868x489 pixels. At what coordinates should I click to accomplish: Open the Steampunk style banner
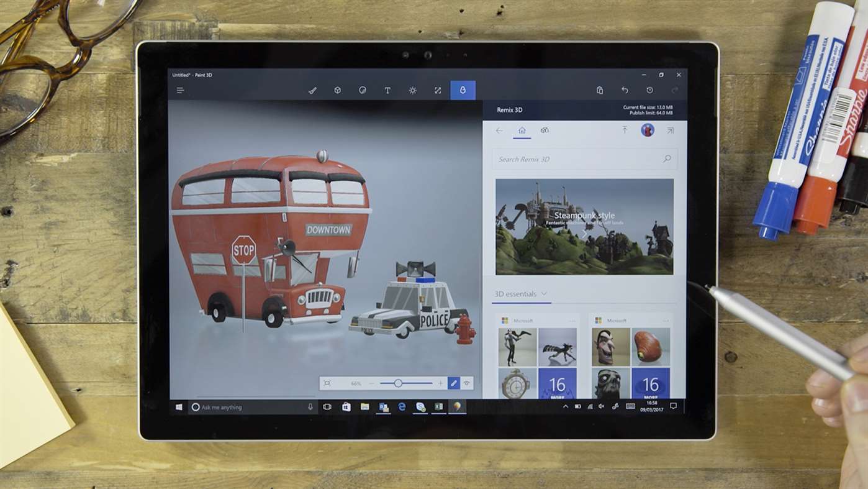click(x=584, y=227)
